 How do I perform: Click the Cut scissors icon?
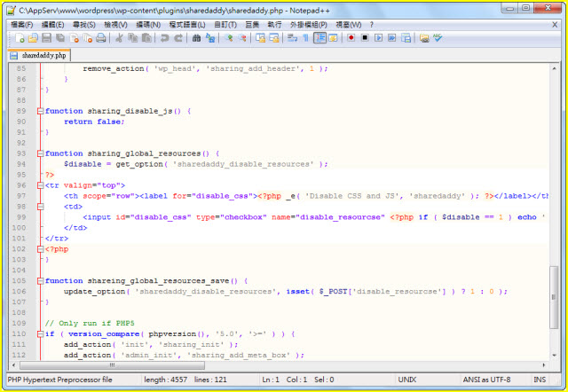pyautogui.click(x=120, y=38)
